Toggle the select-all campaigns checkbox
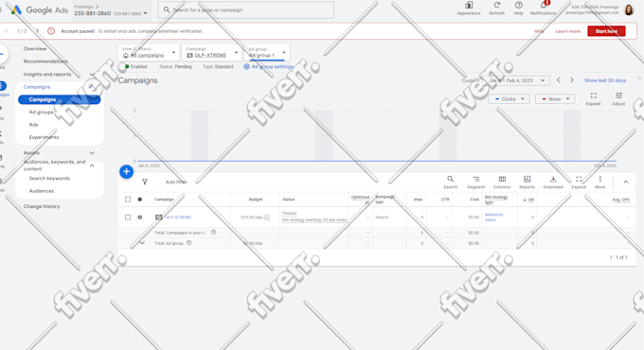The image size is (644, 350). coord(128,200)
